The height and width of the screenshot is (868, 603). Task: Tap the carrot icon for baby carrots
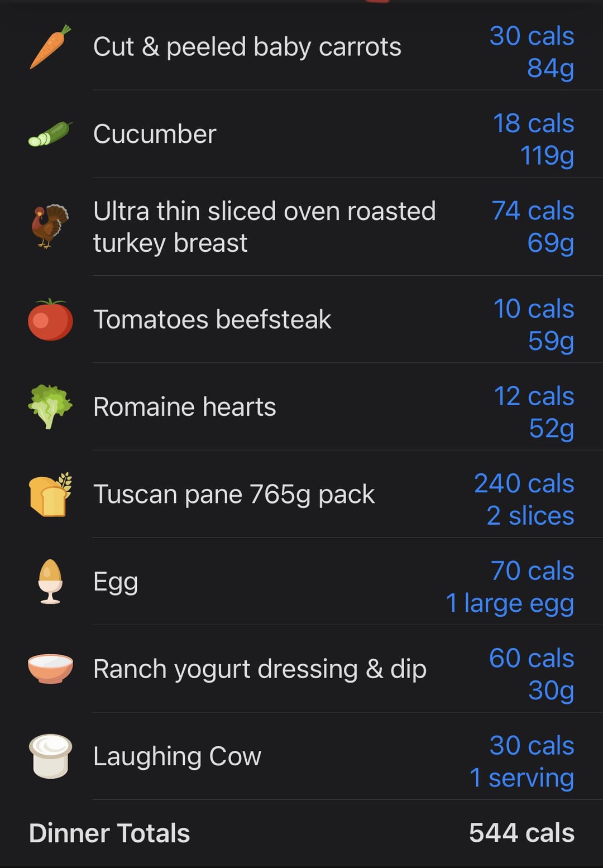50,47
